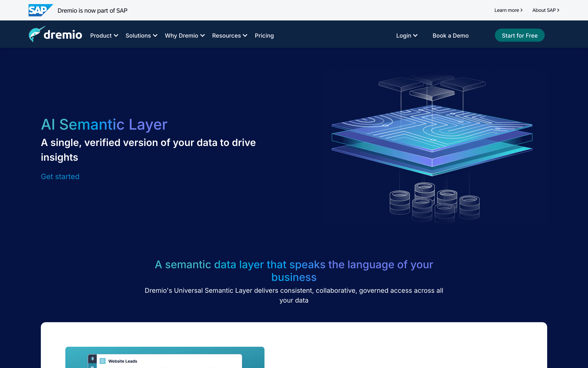Click Book a Demo

[450, 36]
